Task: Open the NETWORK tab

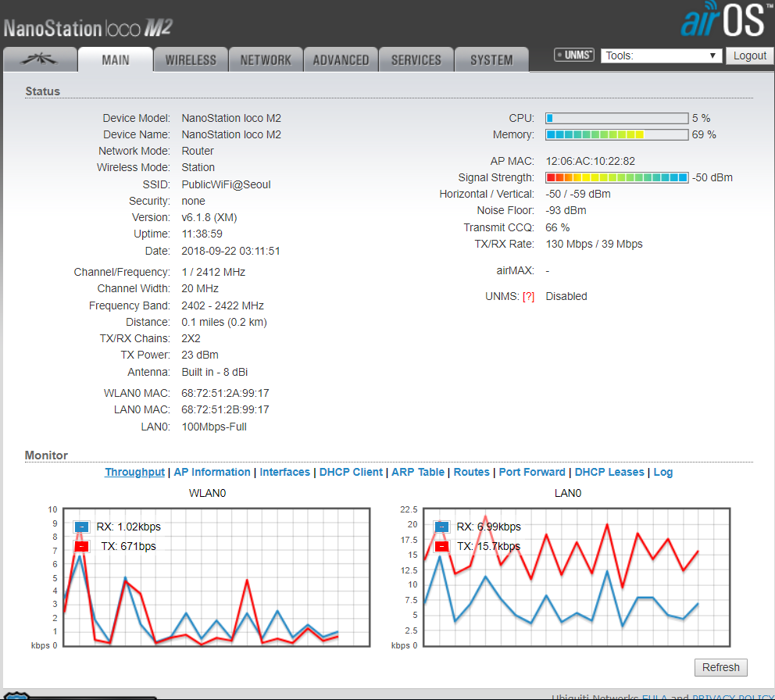Action: pyautogui.click(x=266, y=60)
